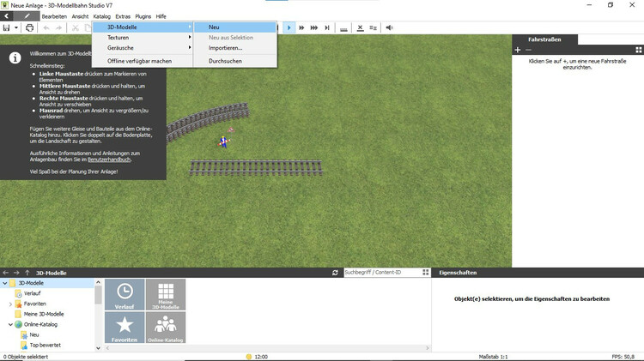The image size is (644, 361).
Task: Collapse the Online-Katalog tree node
Action: click(10, 324)
